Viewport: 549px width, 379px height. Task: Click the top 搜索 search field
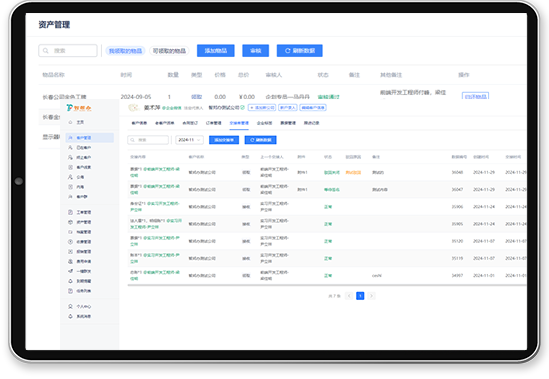(x=68, y=51)
